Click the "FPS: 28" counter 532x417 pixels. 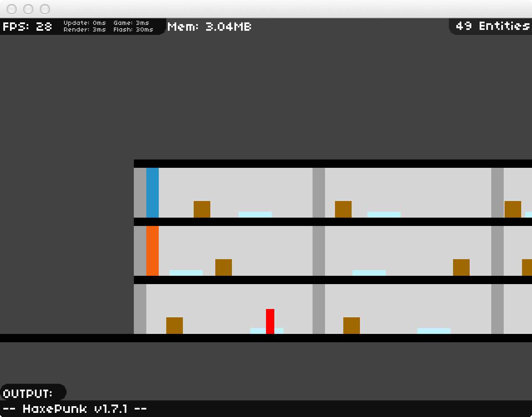coord(27,27)
